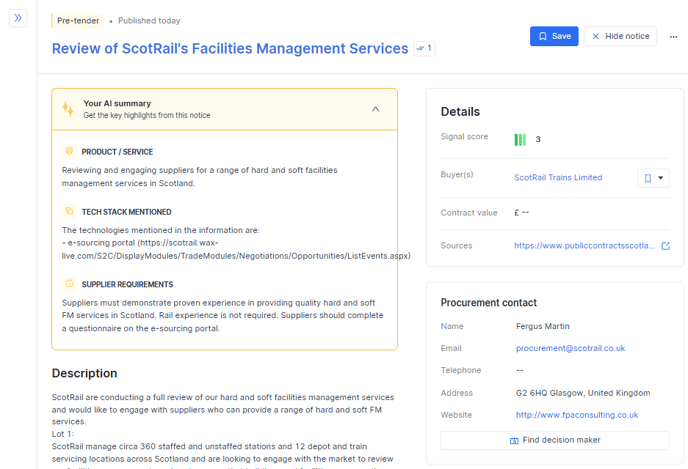This screenshot has height=469, width=688.
Task: Click the external link icon beside Sources
Action: (666, 246)
